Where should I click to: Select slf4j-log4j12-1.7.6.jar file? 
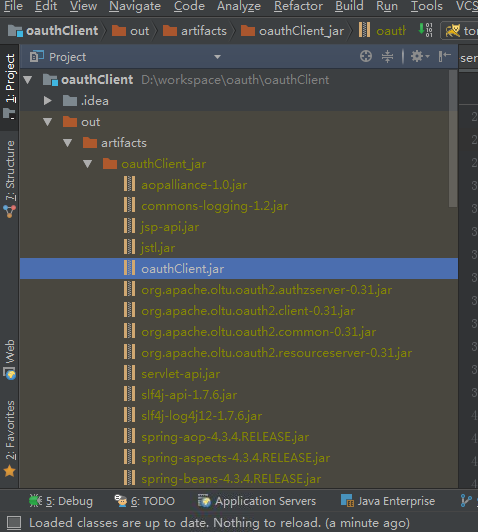click(202, 416)
